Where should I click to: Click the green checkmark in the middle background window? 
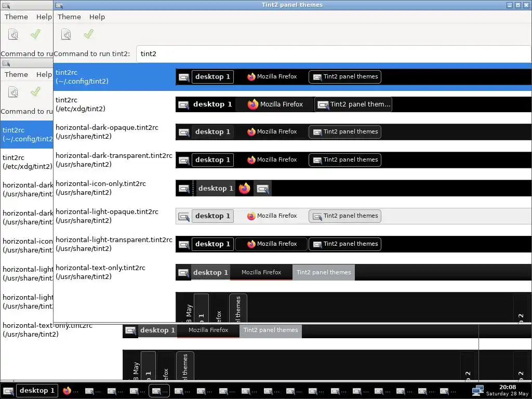pyautogui.click(x=36, y=91)
